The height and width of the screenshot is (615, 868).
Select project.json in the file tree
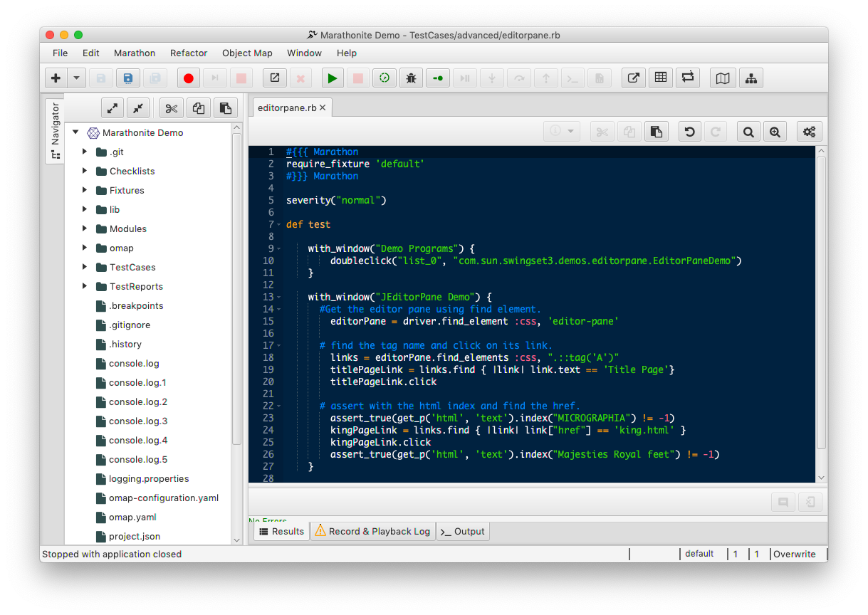pos(134,536)
